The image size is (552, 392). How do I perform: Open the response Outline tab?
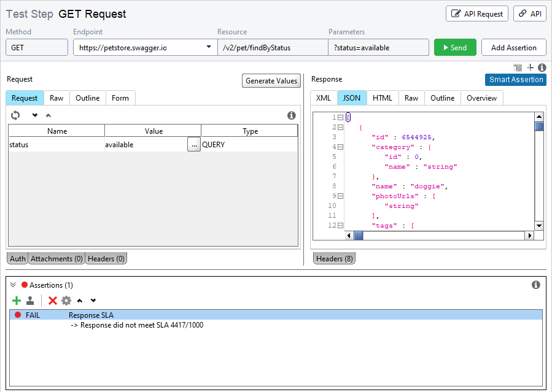(x=443, y=98)
